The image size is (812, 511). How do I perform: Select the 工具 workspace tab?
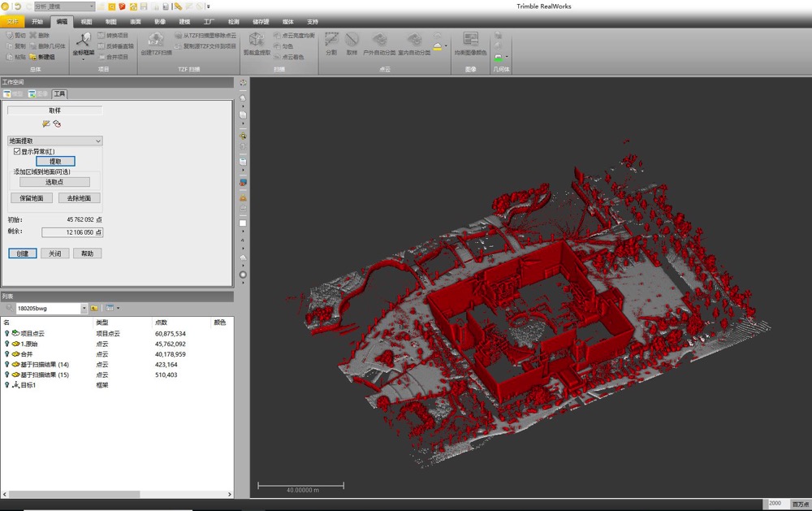tap(59, 93)
